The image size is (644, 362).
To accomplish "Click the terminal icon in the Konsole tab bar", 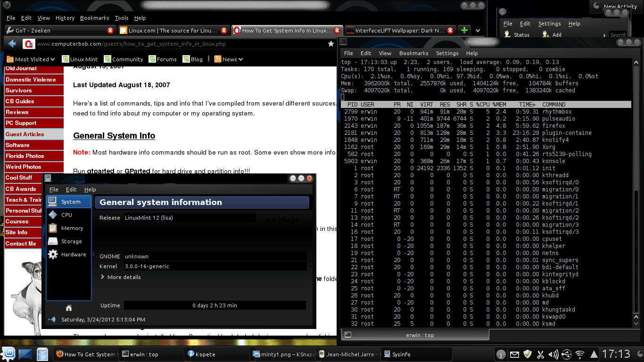I will (x=347, y=334).
